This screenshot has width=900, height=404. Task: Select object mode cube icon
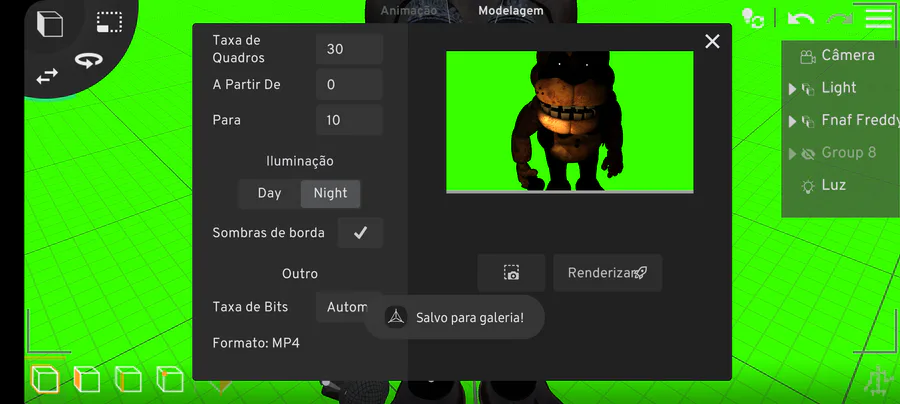coord(45,379)
